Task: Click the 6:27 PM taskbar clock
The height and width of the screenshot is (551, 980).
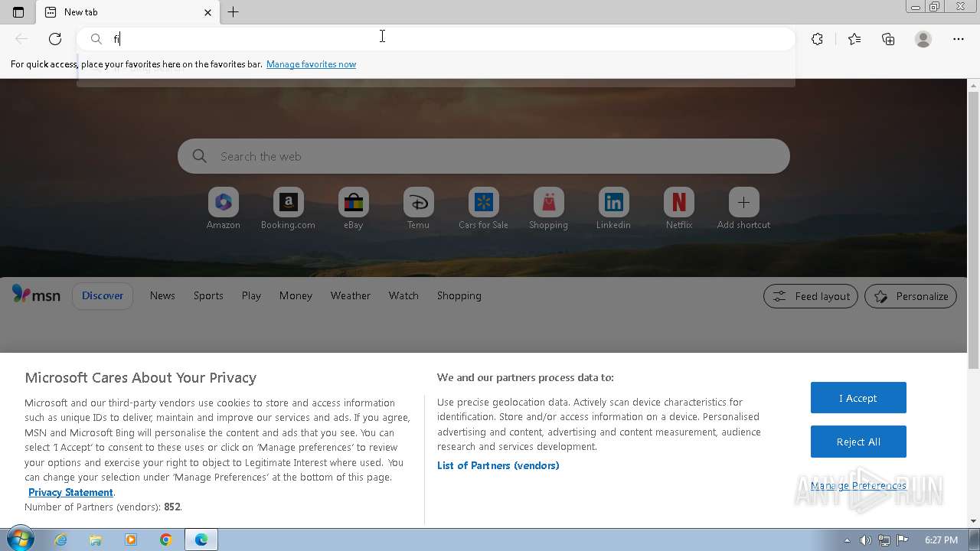Action: pyautogui.click(x=941, y=540)
